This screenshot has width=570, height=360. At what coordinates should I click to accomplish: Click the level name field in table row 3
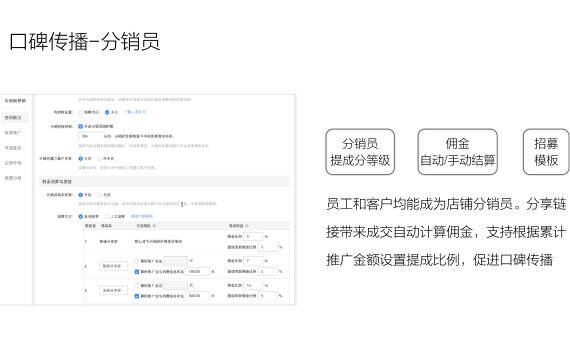tap(113, 291)
